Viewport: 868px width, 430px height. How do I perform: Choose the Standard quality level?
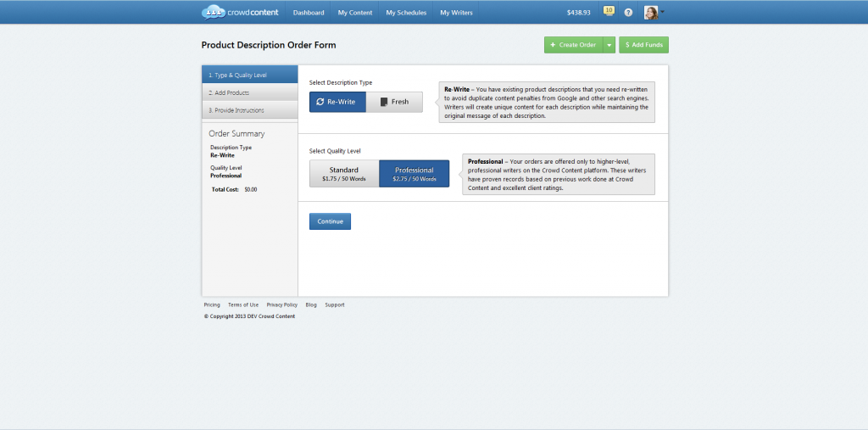(343, 174)
